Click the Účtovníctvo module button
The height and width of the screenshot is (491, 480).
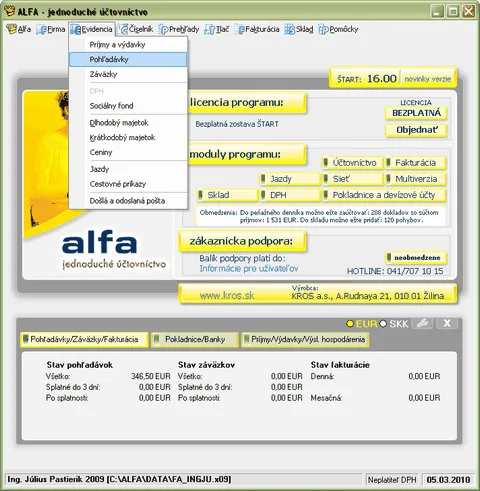353,163
